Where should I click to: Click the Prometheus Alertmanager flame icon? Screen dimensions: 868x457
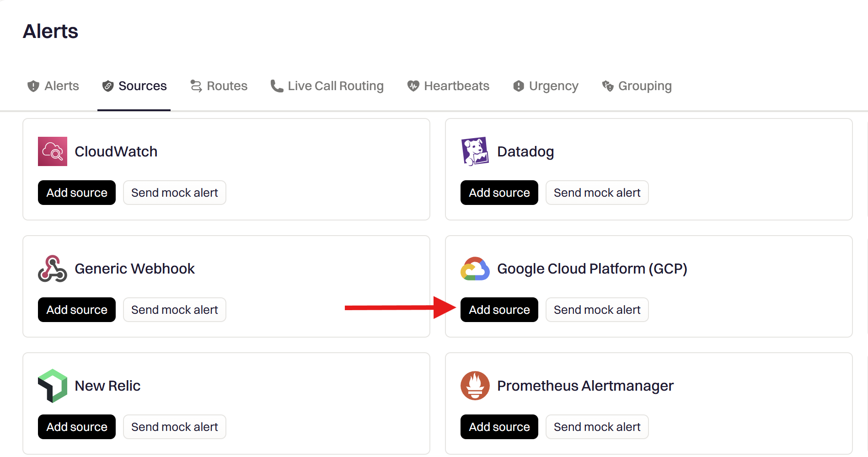pyautogui.click(x=475, y=386)
